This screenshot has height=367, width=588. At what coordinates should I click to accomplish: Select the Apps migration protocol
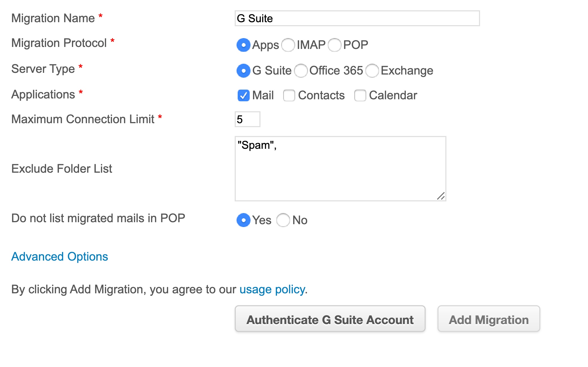pyautogui.click(x=243, y=45)
